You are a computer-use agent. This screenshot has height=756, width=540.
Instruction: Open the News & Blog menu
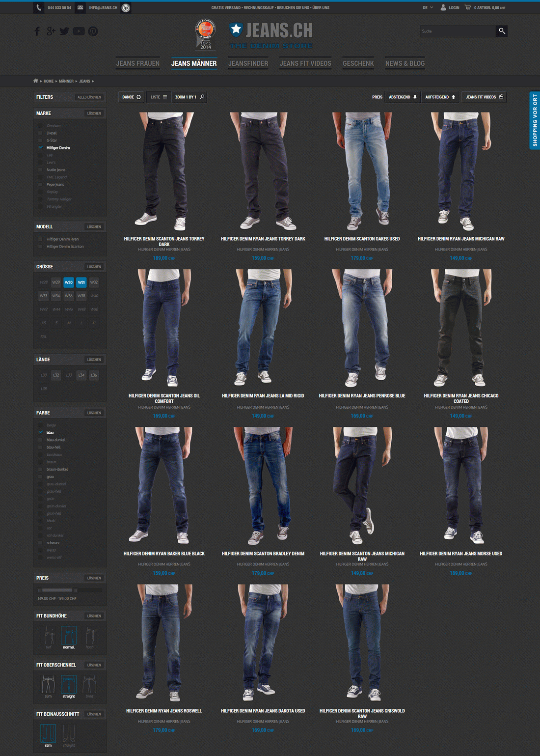point(405,63)
